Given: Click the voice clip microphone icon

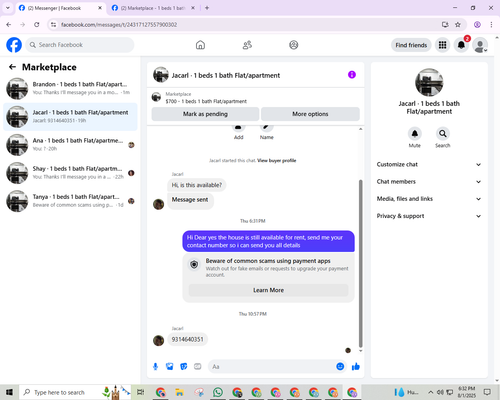Looking at the screenshot, I should tap(155, 367).
